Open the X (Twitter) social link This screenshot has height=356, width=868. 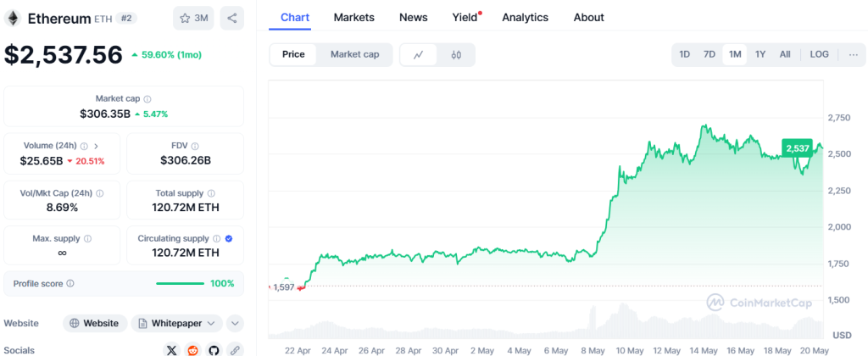[172, 350]
